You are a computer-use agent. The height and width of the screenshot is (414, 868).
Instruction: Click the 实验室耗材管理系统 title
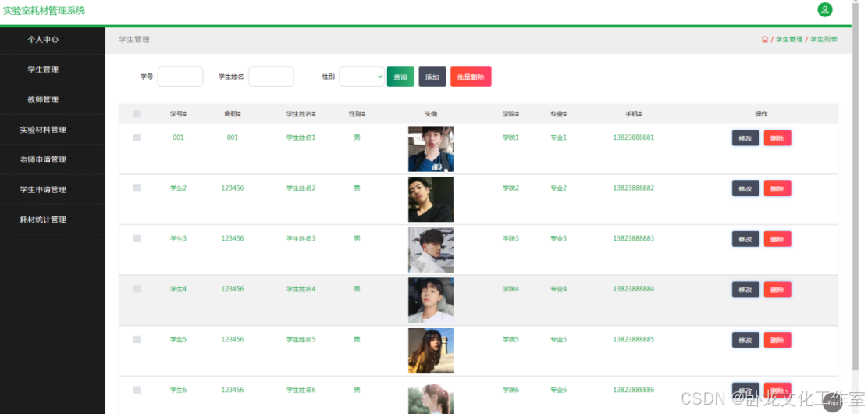tap(44, 10)
